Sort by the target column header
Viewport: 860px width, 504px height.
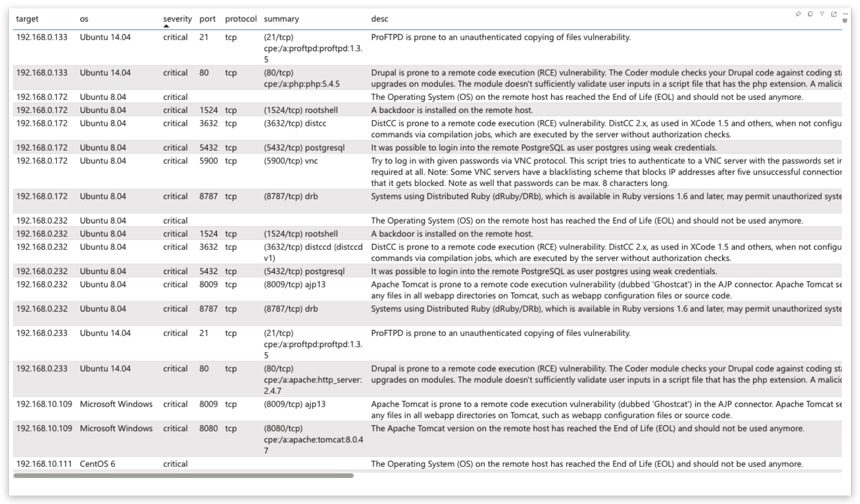[x=27, y=19]
